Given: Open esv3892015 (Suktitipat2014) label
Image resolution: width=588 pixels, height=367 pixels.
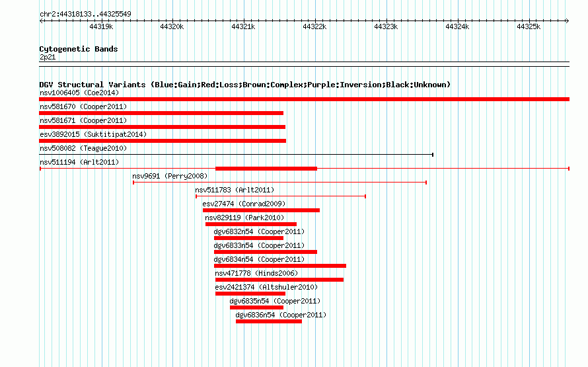Looking at the screenshot, I should coord(93,134).
